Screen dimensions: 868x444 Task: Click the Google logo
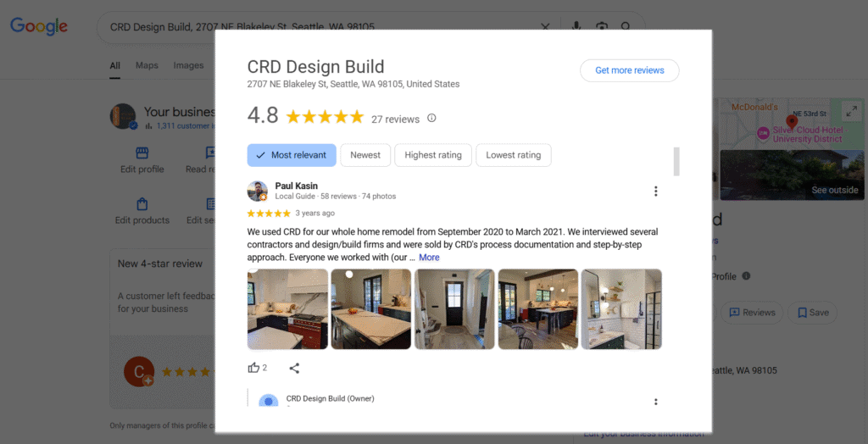39,26
